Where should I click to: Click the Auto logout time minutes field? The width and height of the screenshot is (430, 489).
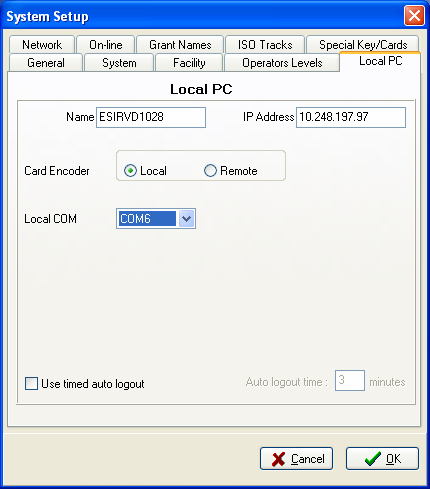pos(350,380)
